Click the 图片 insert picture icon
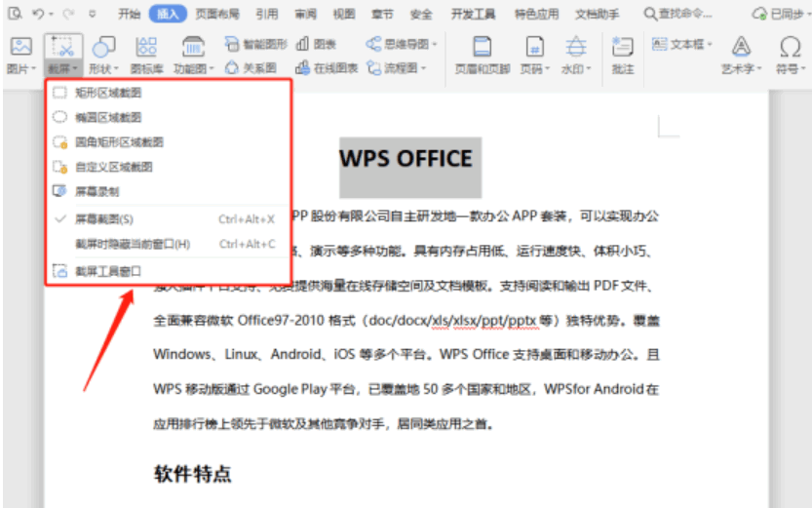Viewport: 812px width, 508px height. [20, 47]
